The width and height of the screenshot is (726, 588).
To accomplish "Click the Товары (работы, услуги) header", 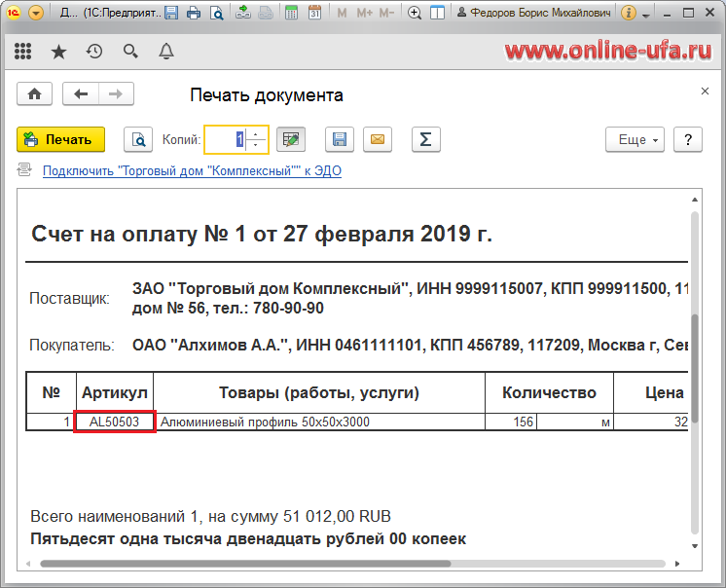I will 319,392.
